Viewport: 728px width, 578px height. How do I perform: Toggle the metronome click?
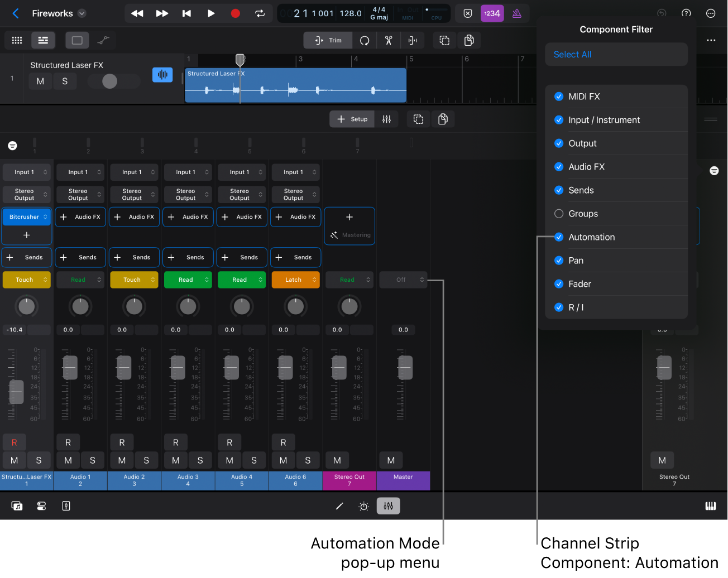pos(517,13)
